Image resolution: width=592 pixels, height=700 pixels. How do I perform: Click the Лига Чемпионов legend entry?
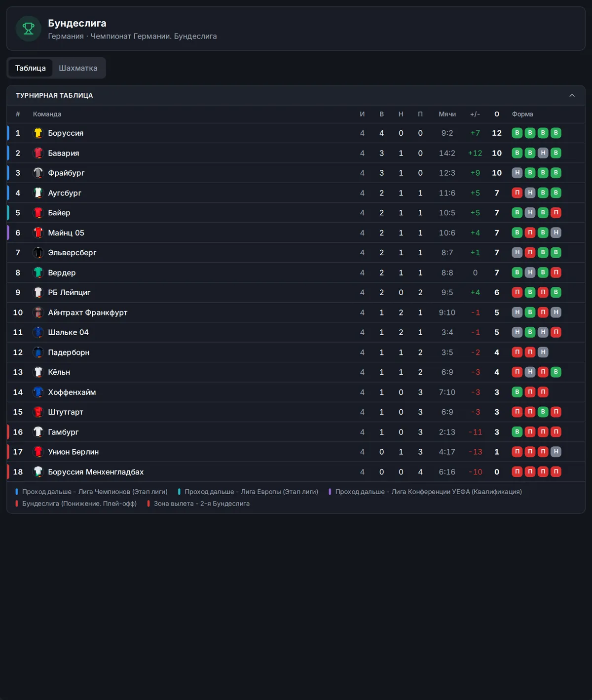(x=92, y=492)
